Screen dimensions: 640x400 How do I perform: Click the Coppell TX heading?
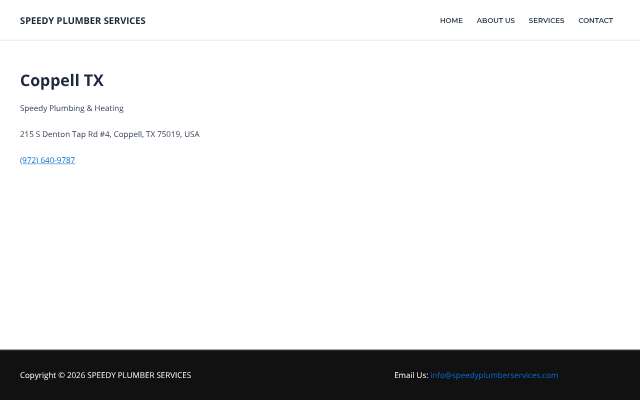tap(62, 80)
